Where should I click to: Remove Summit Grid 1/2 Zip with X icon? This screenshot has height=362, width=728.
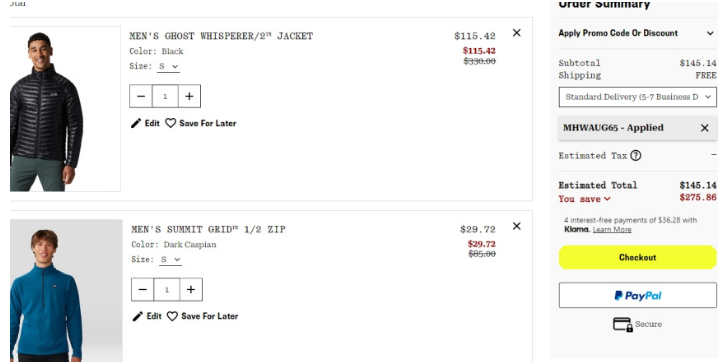click(x=516, y=226)
